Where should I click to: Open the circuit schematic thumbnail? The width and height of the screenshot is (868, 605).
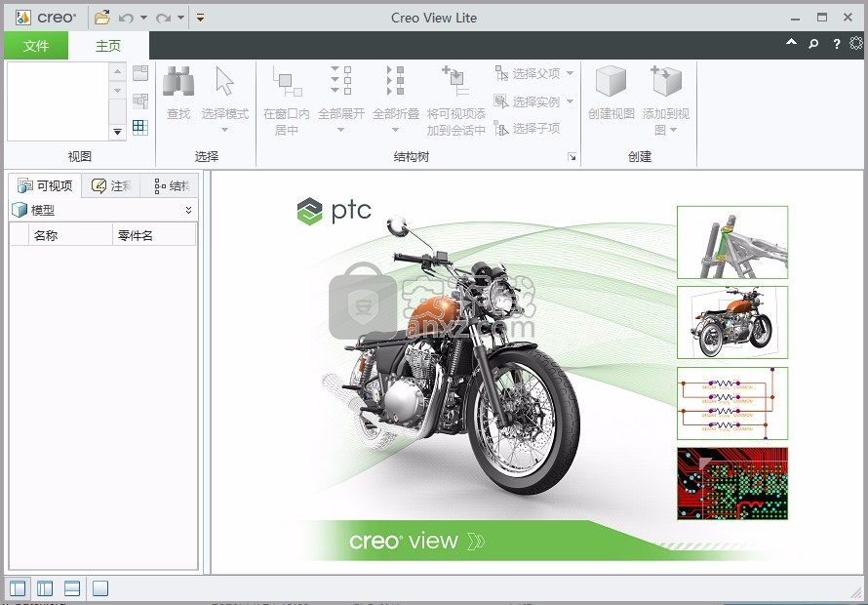point(732,403)
